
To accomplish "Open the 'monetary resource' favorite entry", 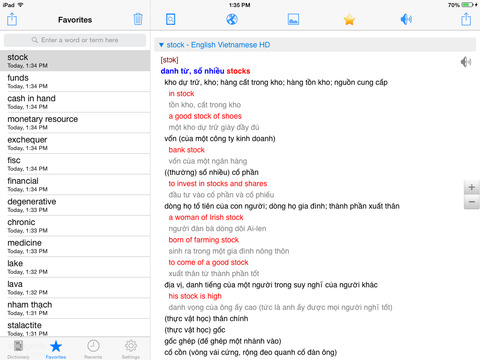I will tap(75, 123).
